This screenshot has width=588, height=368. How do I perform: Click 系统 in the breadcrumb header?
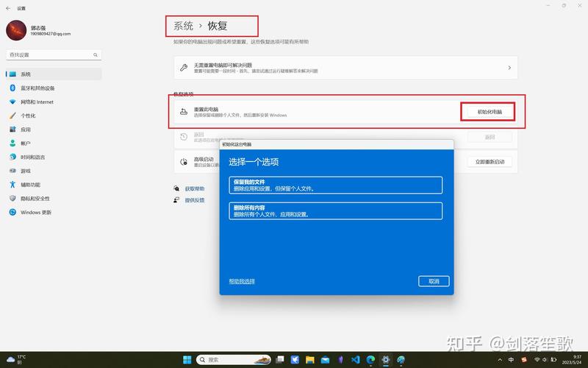[183, 26]
